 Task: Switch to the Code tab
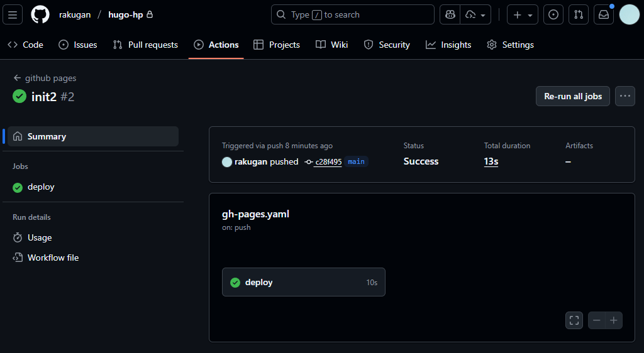pyautogui.click(x=25, y=45)
